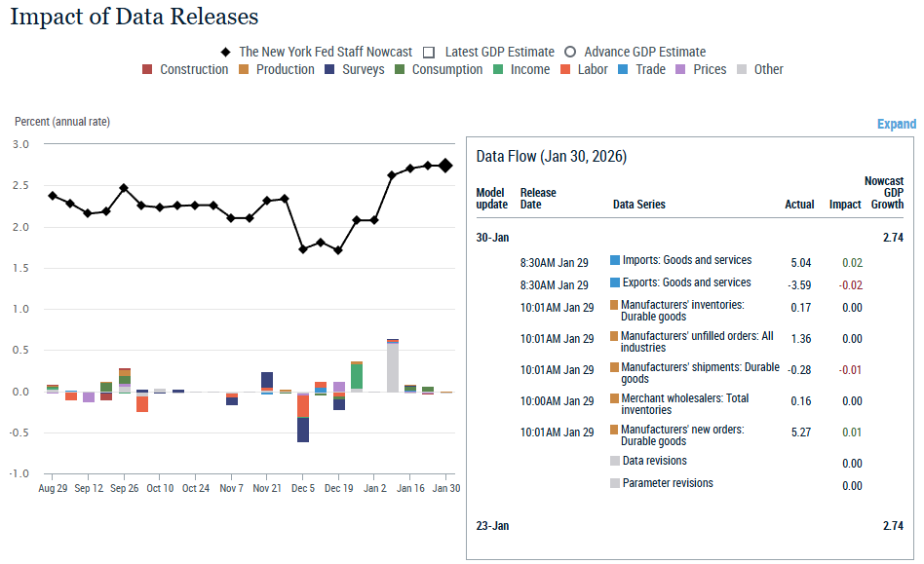Click the gray icon beside Parameter revisions
This screenshot has height=564, width=924.
(x=615, y=483)
